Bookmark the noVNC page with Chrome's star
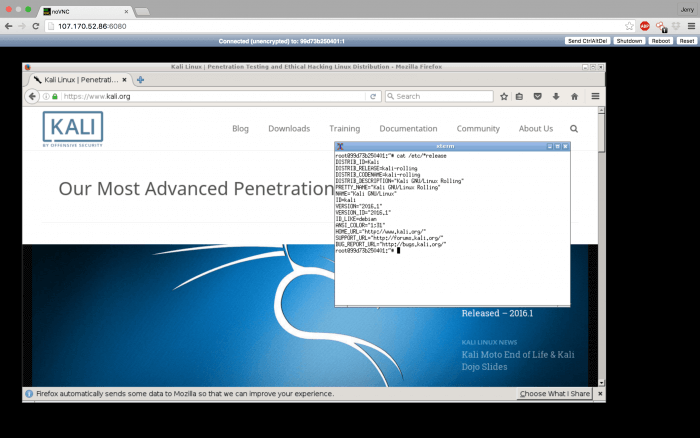 click(x=629, y=26)
